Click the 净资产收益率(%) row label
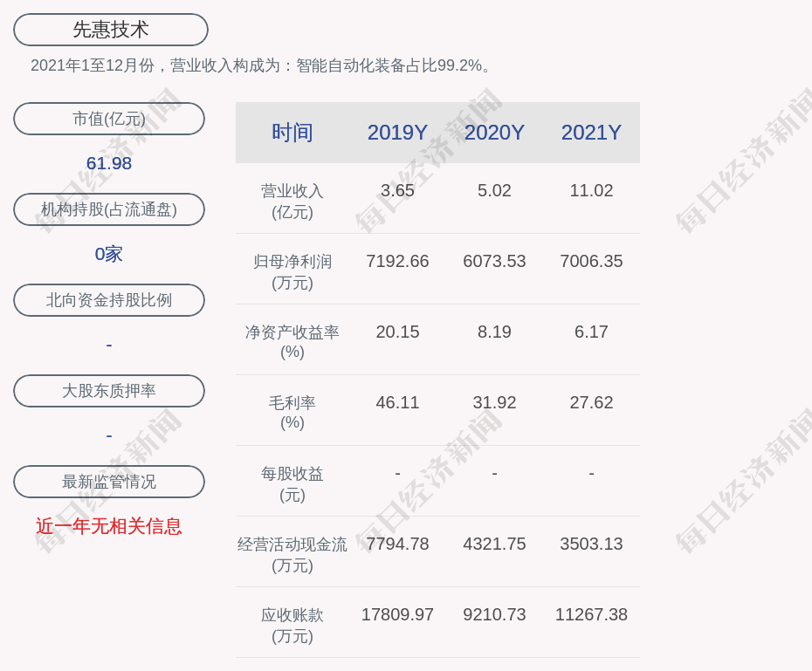Screen dimensions: 812x671 (x=292, y=342)
